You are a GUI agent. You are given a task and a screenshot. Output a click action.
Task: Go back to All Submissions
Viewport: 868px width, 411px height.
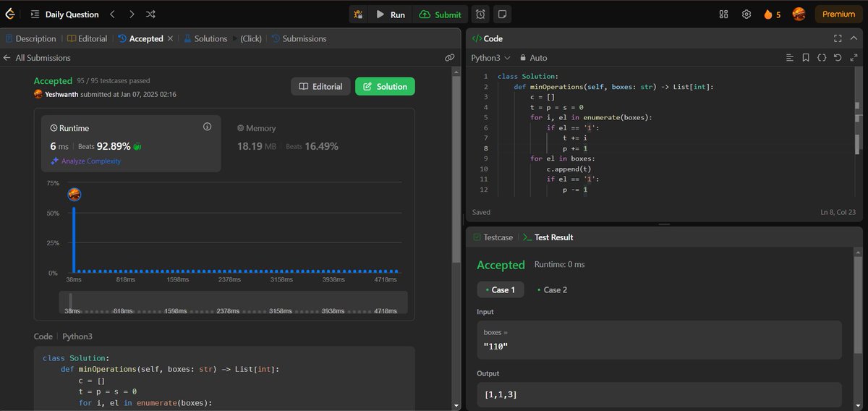pos(37,57)
